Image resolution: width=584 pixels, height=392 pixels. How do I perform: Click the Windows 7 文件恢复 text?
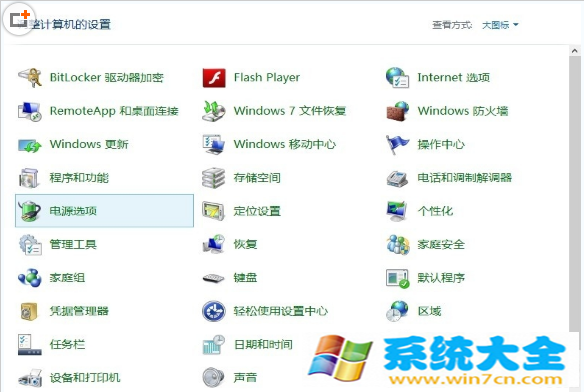click(290, 111)
